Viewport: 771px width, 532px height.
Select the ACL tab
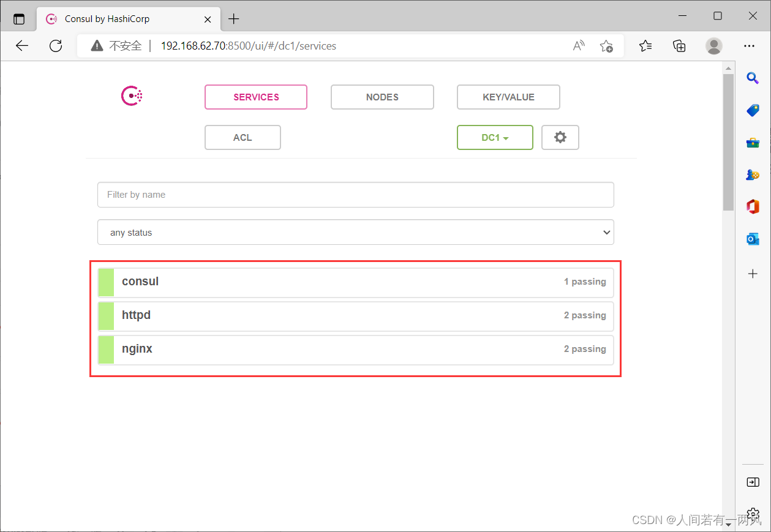click(x=243, y=137)
